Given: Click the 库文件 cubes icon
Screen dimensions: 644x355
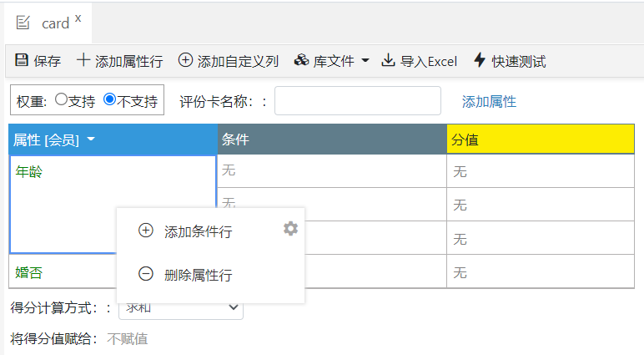Looking at the screenshot, I should 301,60.
